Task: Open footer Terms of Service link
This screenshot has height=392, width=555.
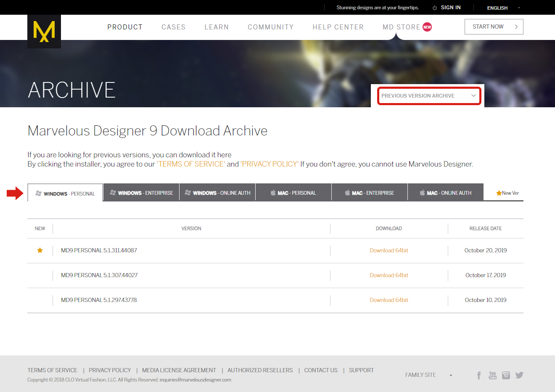Action: (x=53, y=370)
